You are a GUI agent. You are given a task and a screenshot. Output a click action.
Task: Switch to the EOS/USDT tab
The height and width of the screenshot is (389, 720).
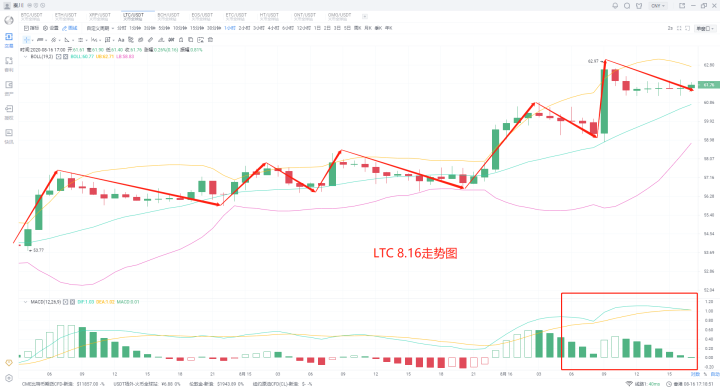pyautogui.click(x=202, y=17)
